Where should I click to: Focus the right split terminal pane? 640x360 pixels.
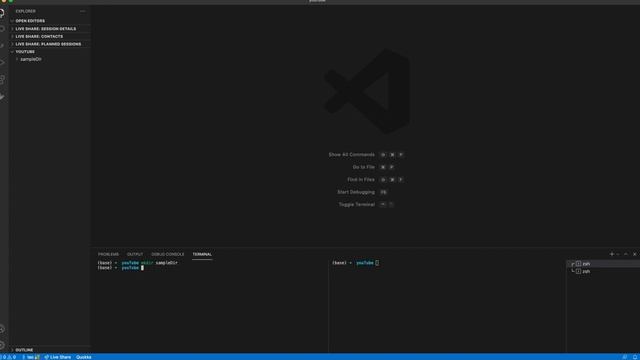pos(447,306)
